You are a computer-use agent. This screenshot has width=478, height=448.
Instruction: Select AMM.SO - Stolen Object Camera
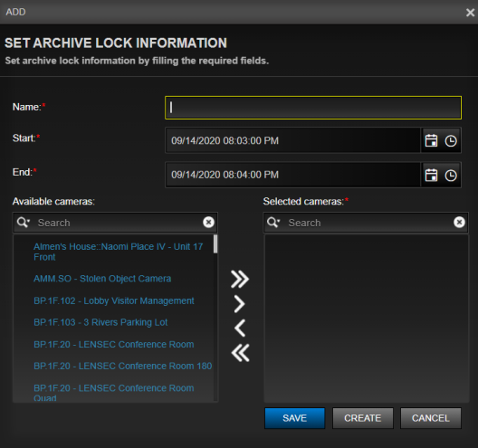tap(102, 279)
